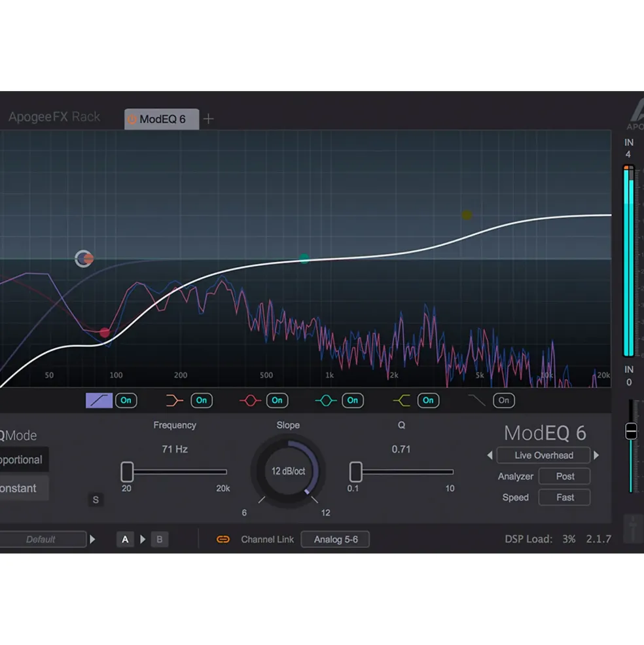Switch to preset slot B

[160, 540]
